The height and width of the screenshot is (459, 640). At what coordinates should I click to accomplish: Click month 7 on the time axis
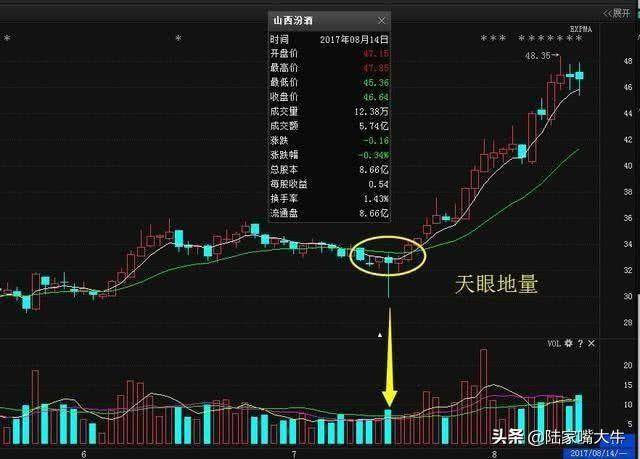[294, 454]
